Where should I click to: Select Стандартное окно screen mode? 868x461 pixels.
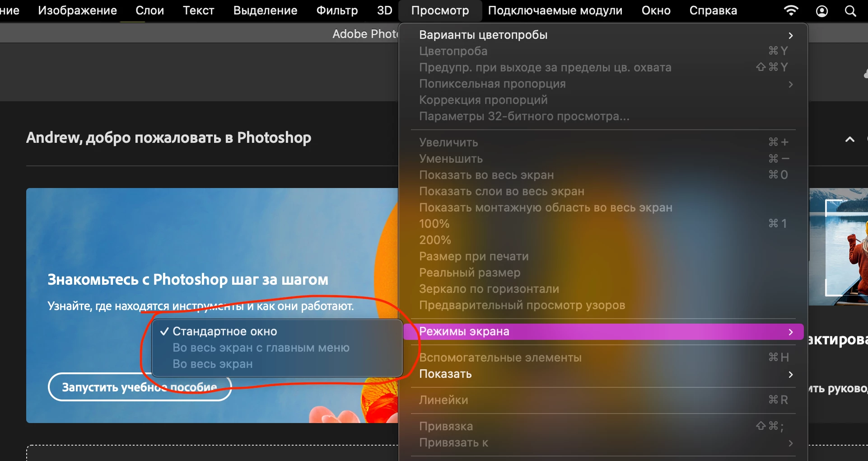click(x=277, y=331)
